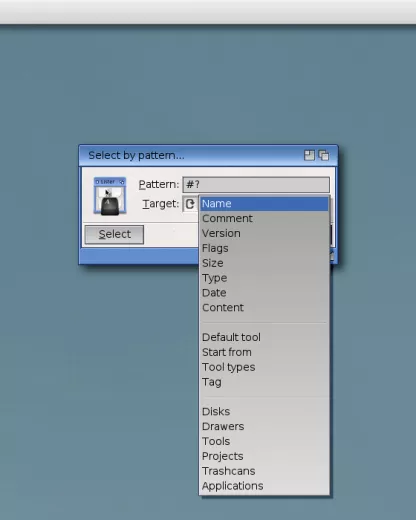Pick Start from in the menu

[x=264, y=352]
